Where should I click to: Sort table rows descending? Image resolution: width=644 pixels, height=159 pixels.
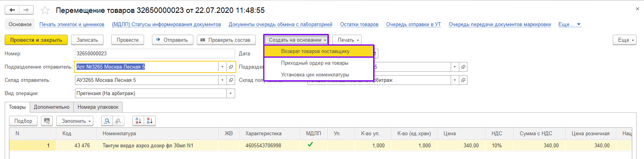click(x=150, y=121)
